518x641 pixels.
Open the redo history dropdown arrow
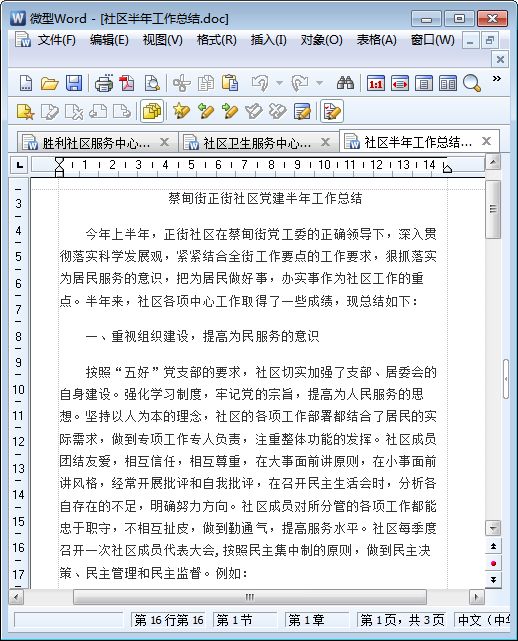319,83
